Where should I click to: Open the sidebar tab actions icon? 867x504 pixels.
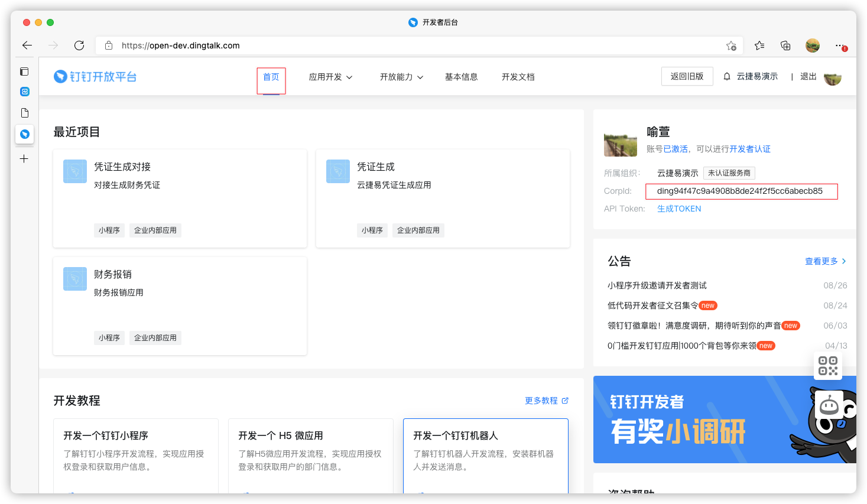click(24, 71)
